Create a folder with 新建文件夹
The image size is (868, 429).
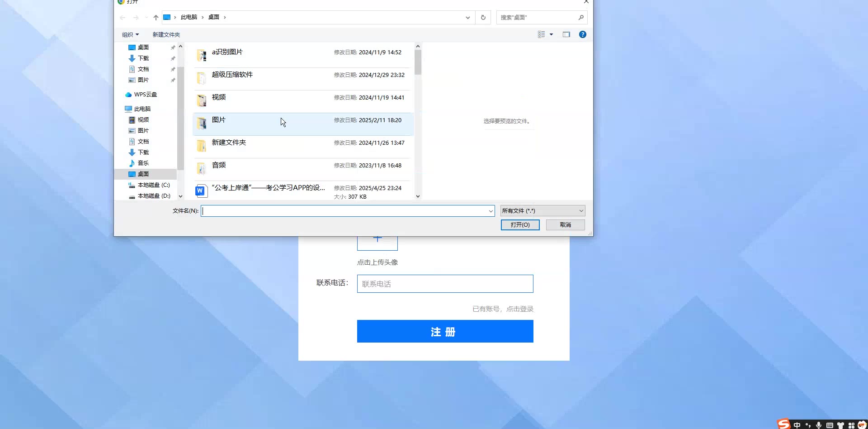[x=166, y=35]
